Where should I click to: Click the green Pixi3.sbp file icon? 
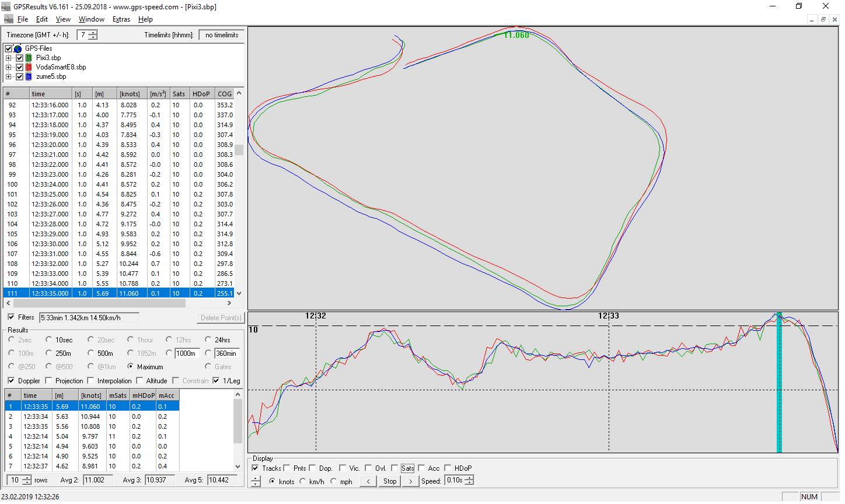point(29,58)
